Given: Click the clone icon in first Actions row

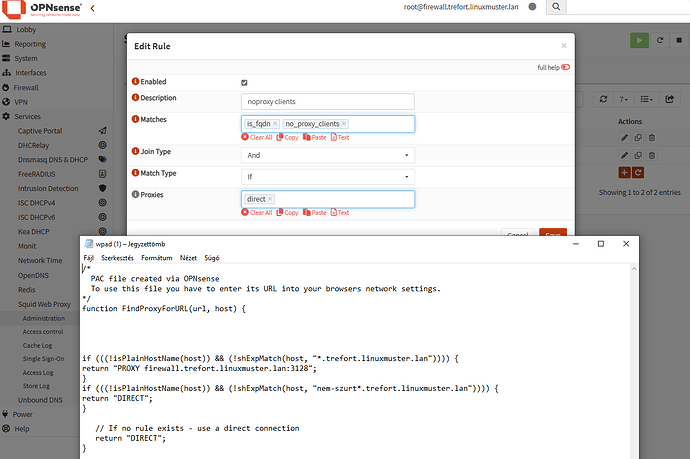Looking at the screenshot, I should coord(638,138).
